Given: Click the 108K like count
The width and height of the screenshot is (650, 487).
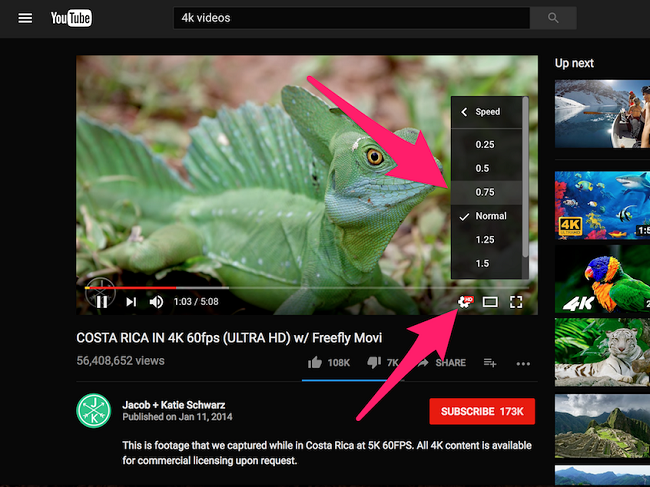Looking at the screenshot, I should tap(339, 363).
